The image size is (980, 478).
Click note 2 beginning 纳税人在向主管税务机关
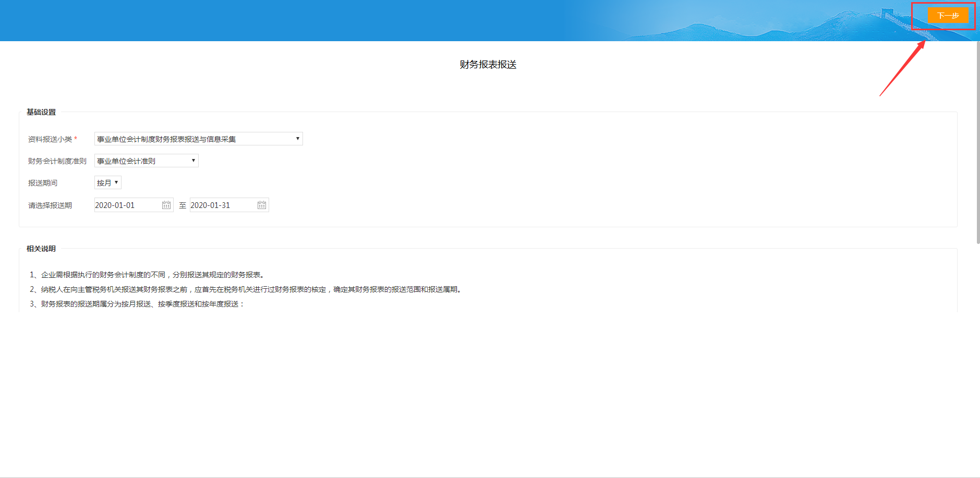click(x=246, y=289)
